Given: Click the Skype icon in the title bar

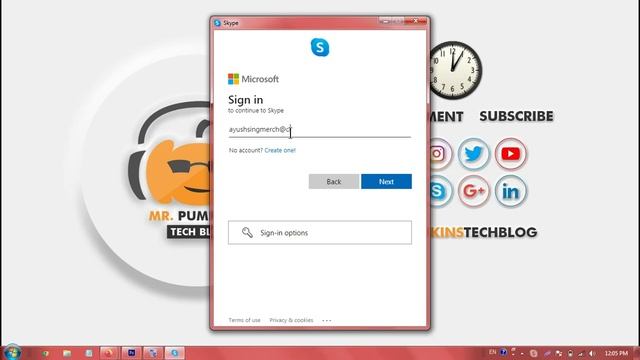Looking at the screenshot, I should [218, 23].
